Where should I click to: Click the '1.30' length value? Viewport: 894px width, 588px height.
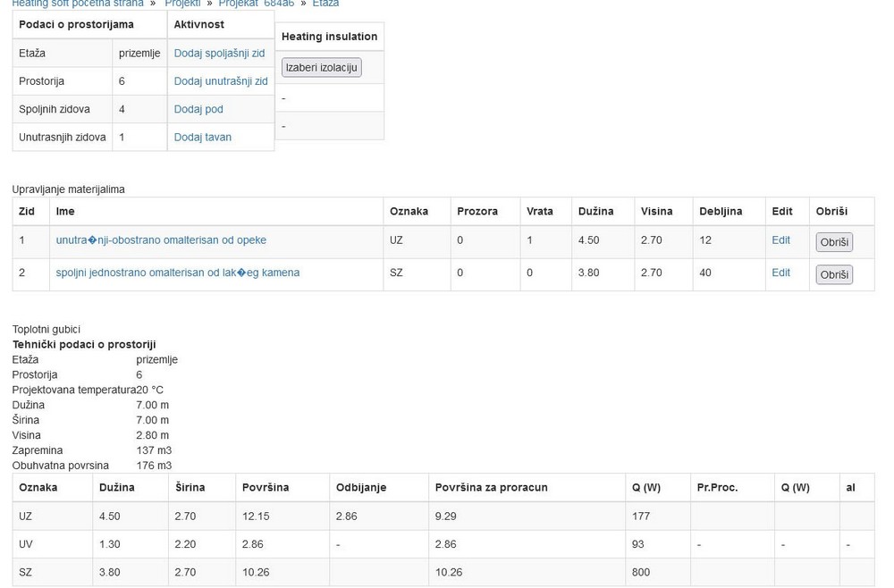coord(109,544)
